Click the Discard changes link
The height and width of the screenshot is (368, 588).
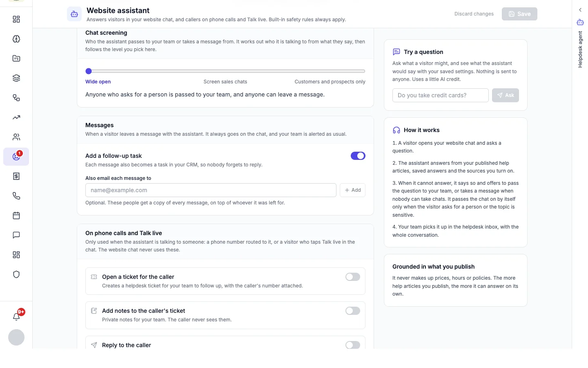474,14
